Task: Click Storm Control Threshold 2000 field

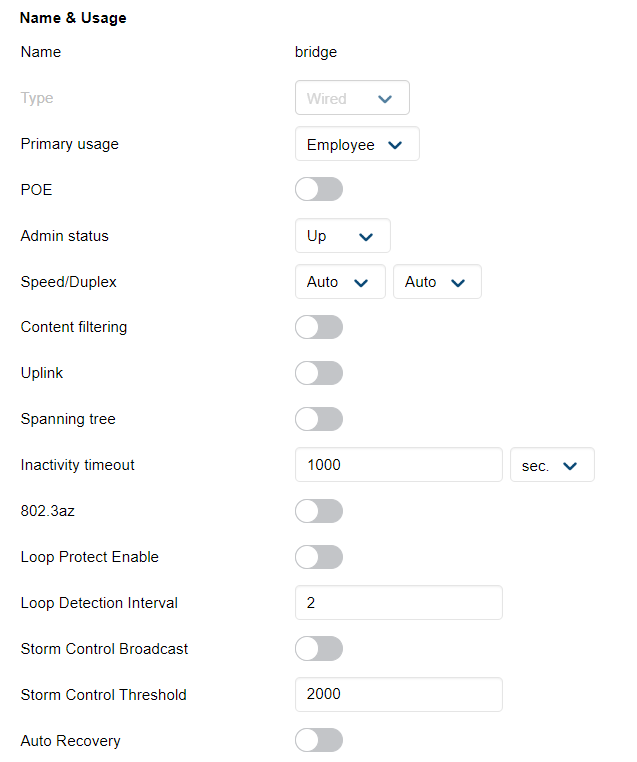Action: (x=398, y=695)
